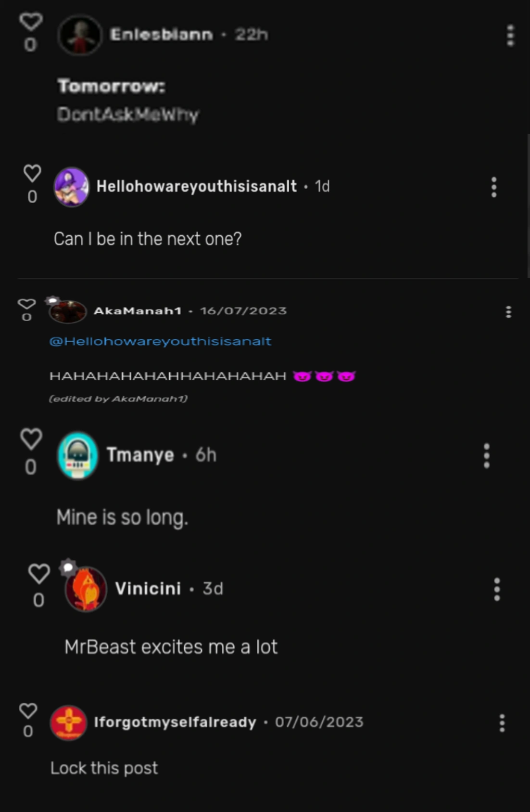Image resolution: width=530 pixels, height=812 pixels.
Task: Open more options for Tmanye comment
Action: coord(487,455)
